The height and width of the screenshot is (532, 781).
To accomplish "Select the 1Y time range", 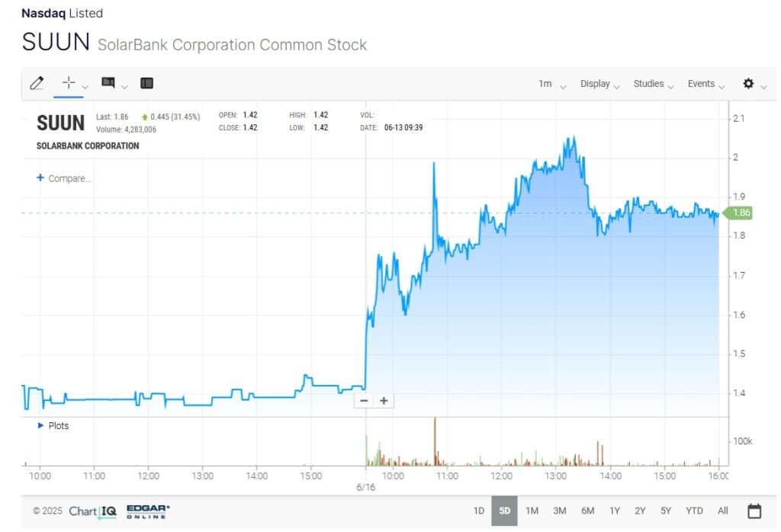I will tap(615, 511).
